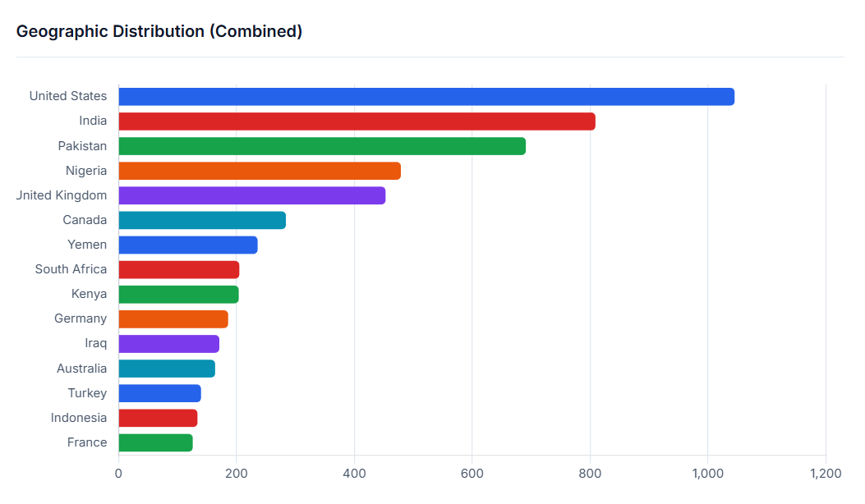865x504 pixels.
Task: Click the purple Iraq bar
Action: [x=168, y=343]
